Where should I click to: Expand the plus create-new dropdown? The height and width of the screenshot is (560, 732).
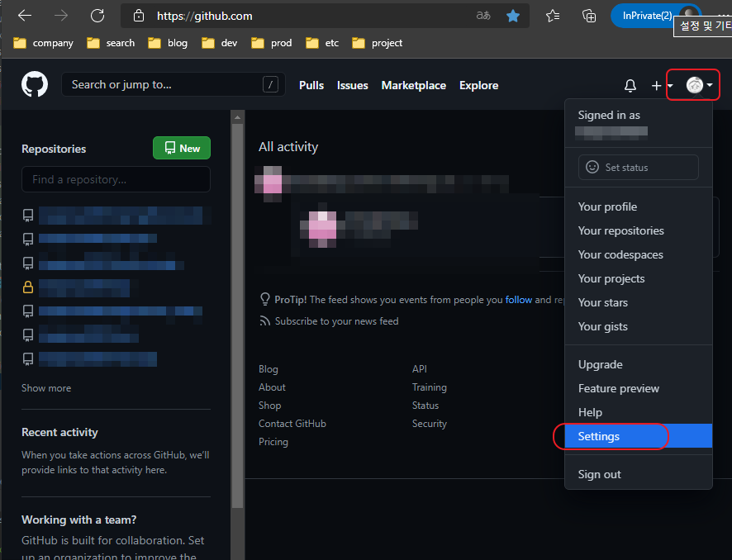pyautogui.click(x=662, y=85)
